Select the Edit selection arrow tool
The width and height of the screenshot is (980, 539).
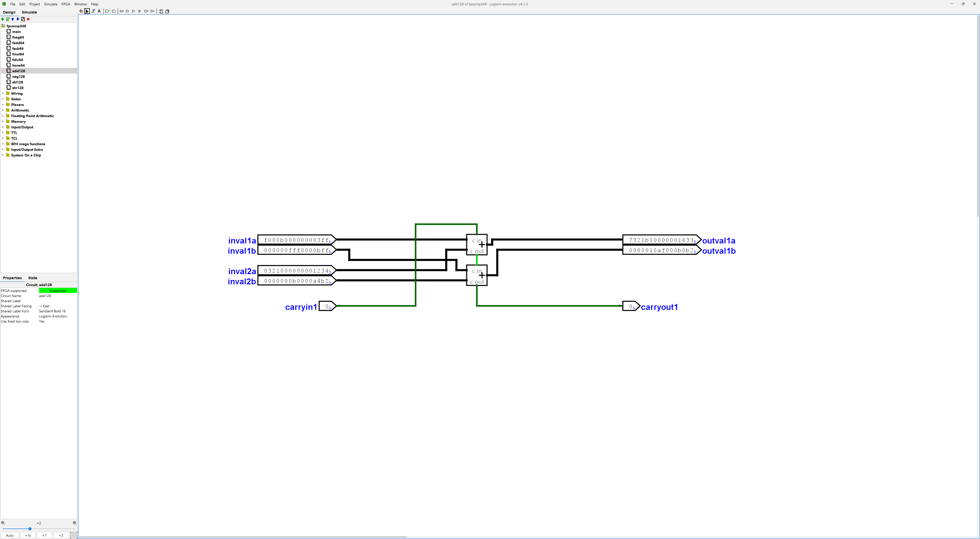pos(87,11)
